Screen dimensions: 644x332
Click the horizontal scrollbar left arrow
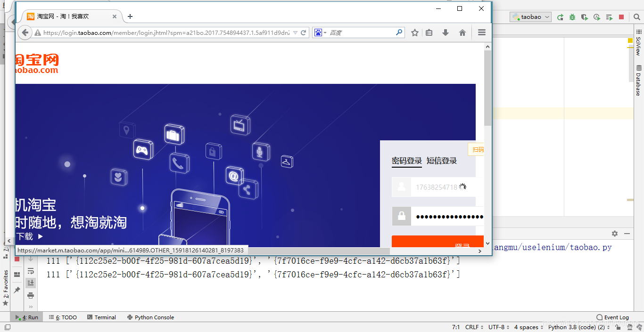pos(9,240)
